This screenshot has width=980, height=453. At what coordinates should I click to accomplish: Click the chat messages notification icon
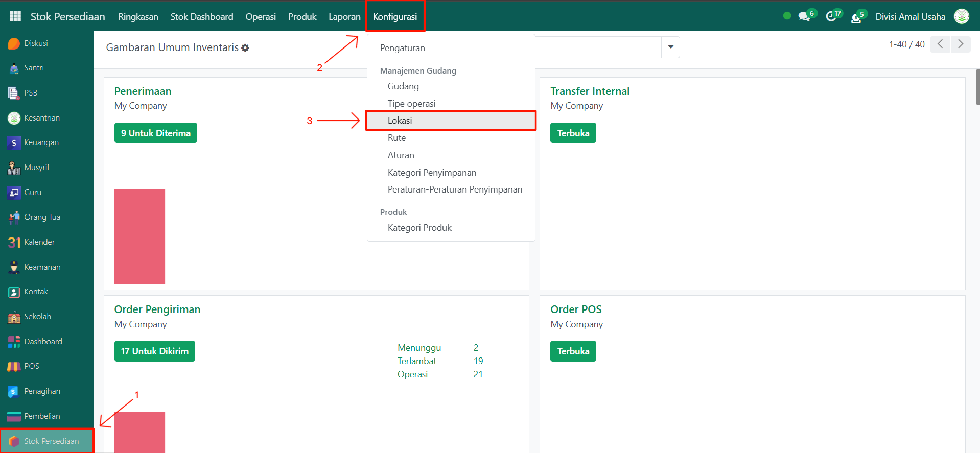click(804, 16)
